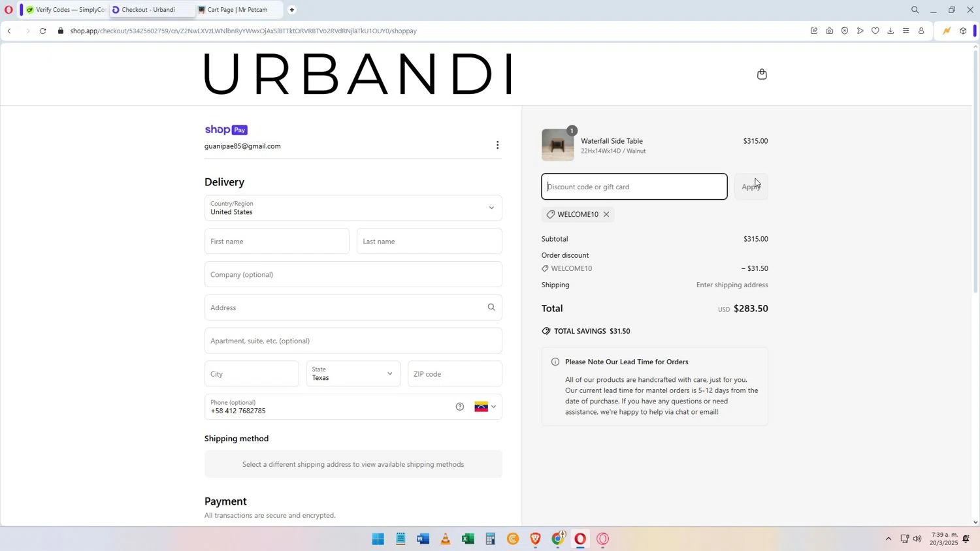Click the edit page toolbar icon

point(814,31)
